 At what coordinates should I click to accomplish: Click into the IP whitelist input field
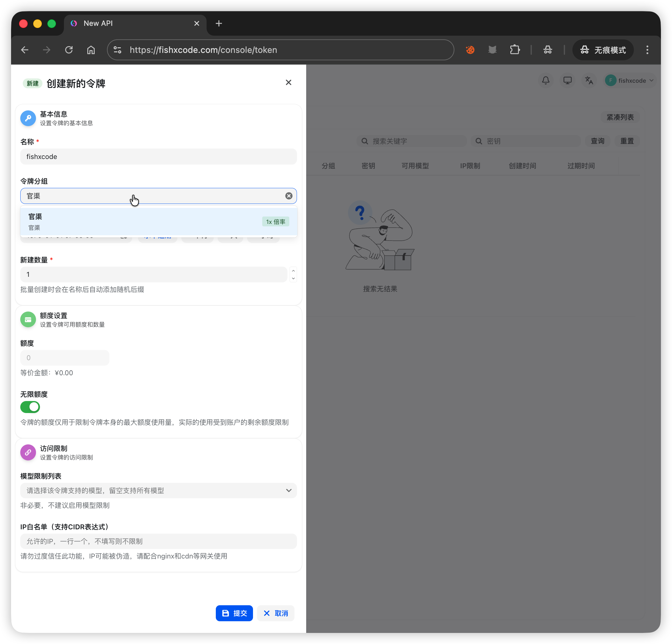158,541
